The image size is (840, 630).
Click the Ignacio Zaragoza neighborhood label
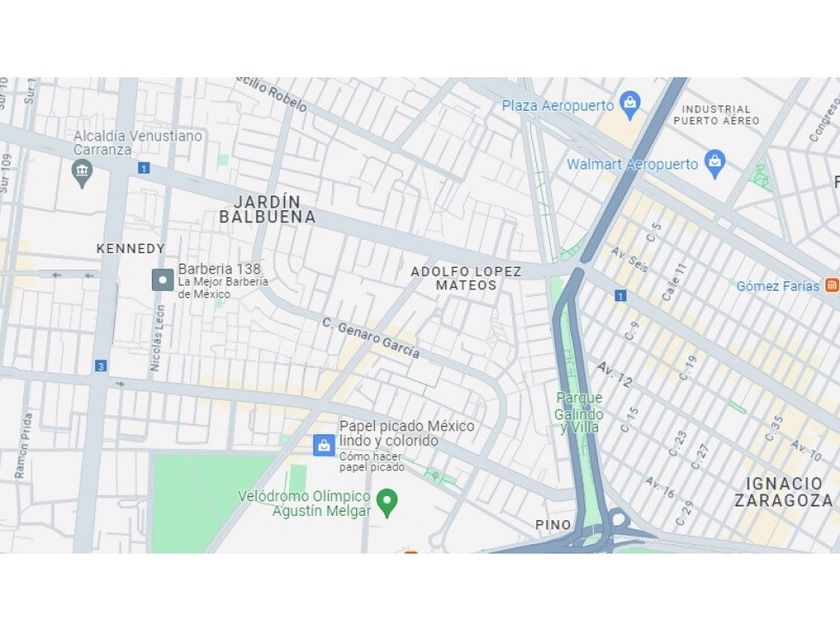pos(784,492)
